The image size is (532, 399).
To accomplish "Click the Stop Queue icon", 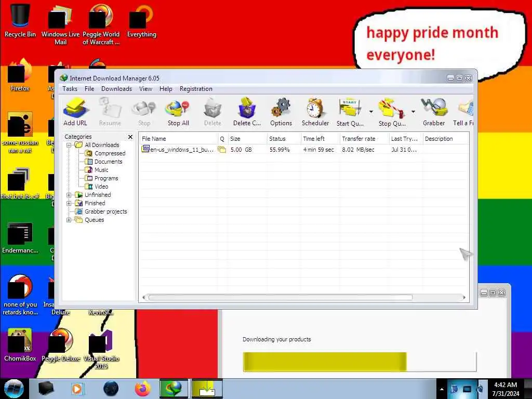I will [x=392, y=112].
